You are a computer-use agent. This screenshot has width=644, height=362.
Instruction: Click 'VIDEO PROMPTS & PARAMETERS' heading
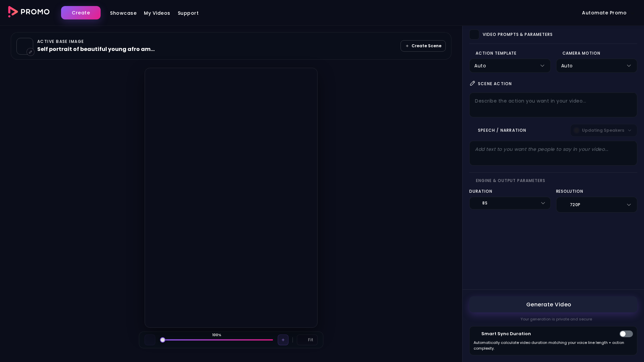click(x=518, y=35)
